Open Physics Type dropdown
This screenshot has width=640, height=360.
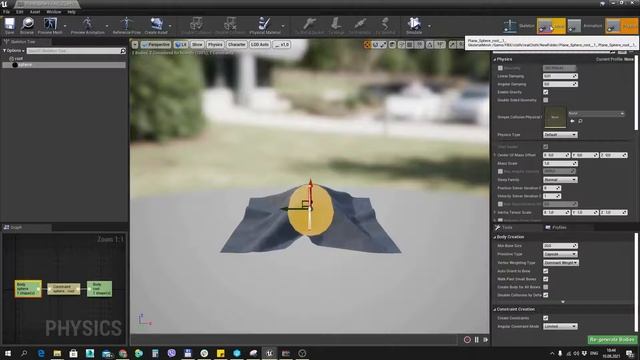[560, 135]
